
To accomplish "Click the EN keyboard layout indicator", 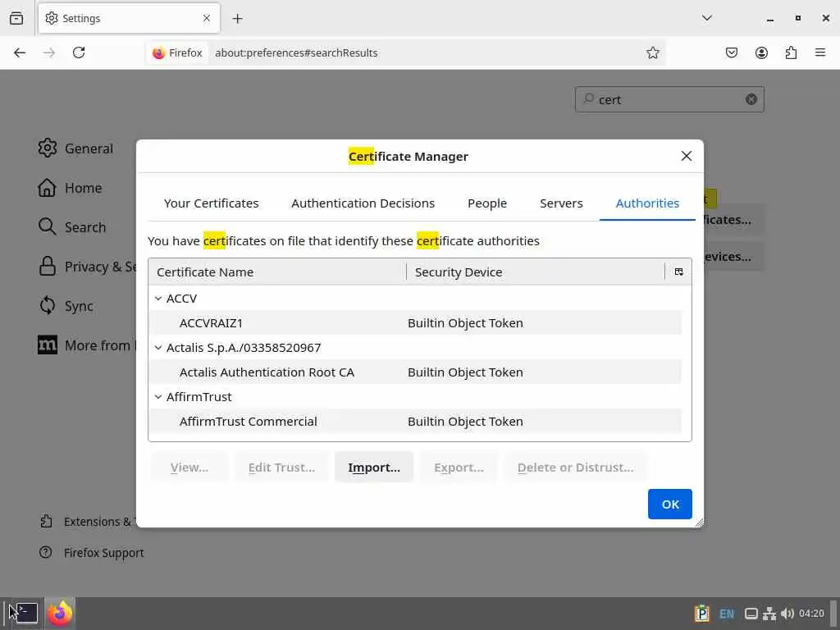I will click(x=727, y=614).
